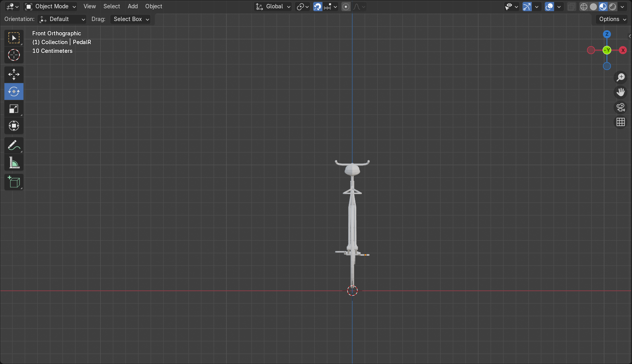Open the editor type button
The width and height of the screenshot is (632, 364).
coord(12,6)
